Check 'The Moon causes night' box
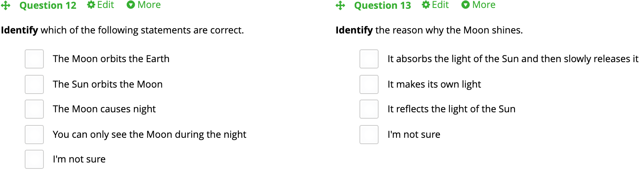This screenshot has height=176, width=644. pyautogui.click(x=34, y=109)
